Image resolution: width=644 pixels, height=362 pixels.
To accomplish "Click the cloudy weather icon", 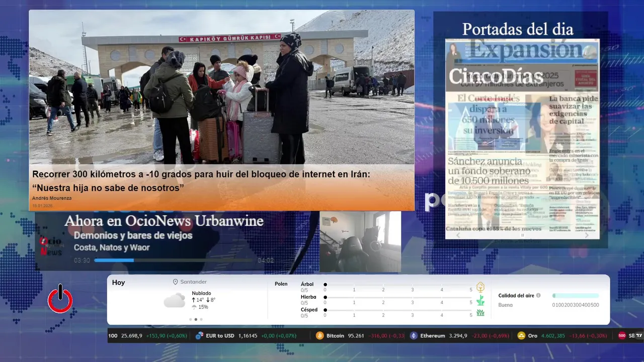I will [x=174, y=301].
